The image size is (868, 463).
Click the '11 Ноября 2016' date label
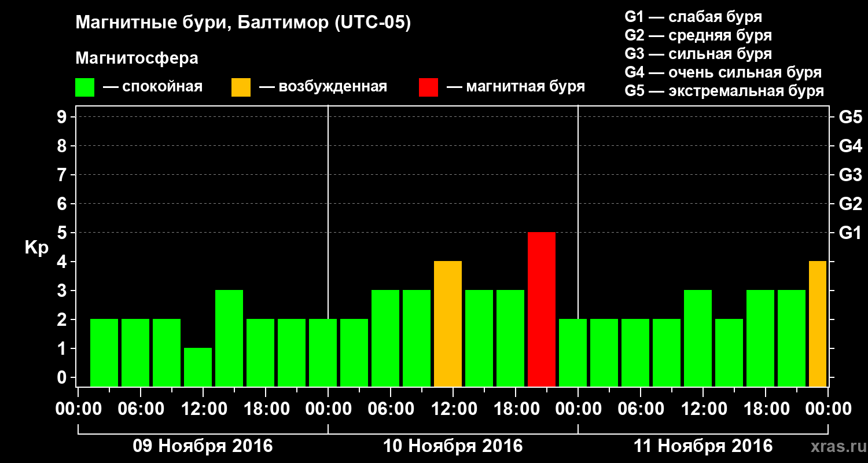tap(703, 446)
